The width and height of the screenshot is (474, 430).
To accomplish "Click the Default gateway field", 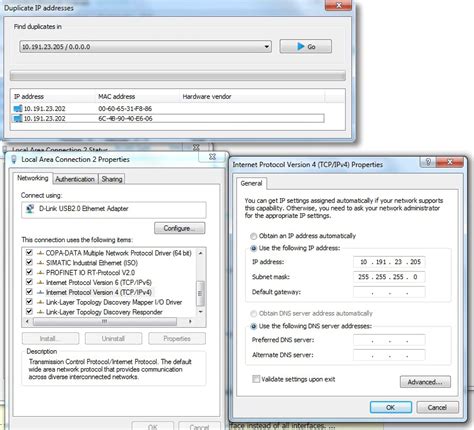I will 389,292.
